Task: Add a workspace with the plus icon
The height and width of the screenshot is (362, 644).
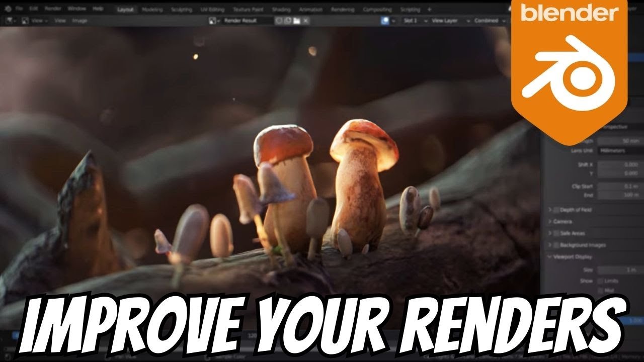Action: click(x=429, y=10)
